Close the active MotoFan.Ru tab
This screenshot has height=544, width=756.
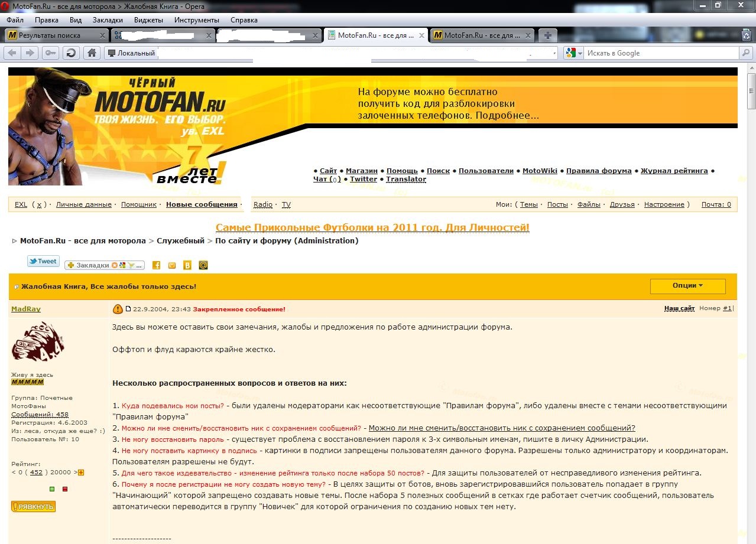pyautogui.click(x=421, y=35)
